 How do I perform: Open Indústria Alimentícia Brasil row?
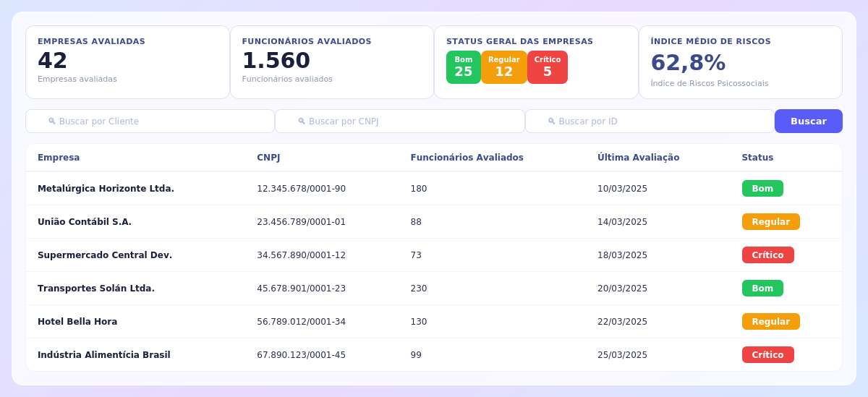434,355
